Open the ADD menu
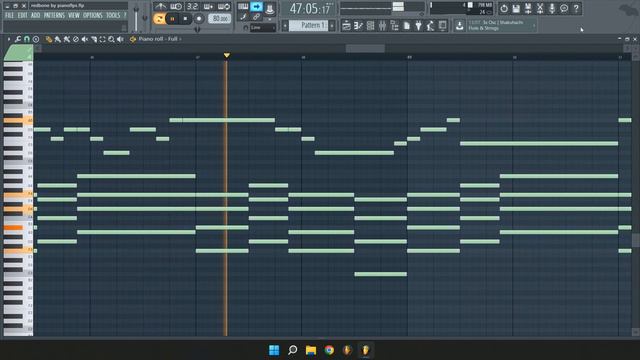This screenshot has width=640, height=360. pos(36,15)
